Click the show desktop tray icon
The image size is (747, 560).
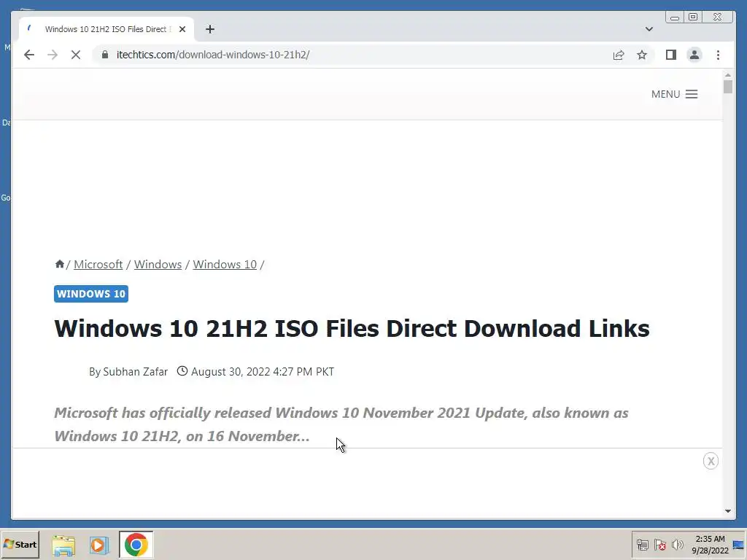pyautogui.click(x=738, y=545)
